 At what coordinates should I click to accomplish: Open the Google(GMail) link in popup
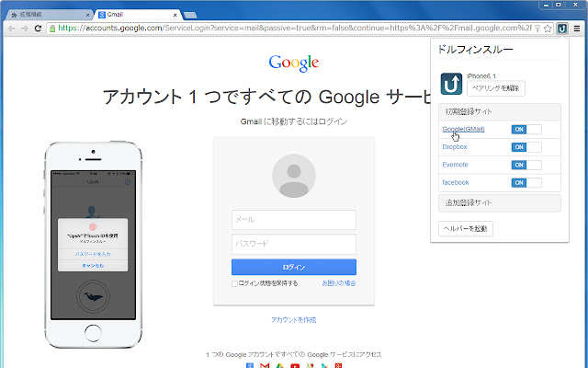[x=463, y=129]
